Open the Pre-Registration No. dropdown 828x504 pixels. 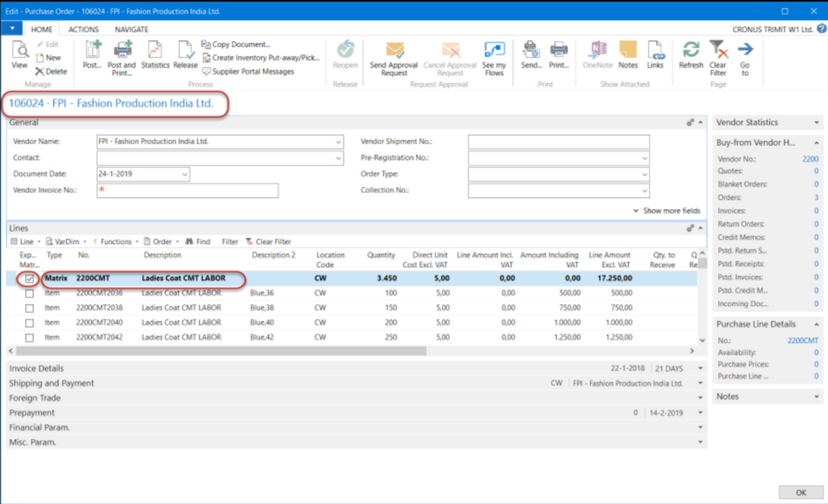click(644, 158)
